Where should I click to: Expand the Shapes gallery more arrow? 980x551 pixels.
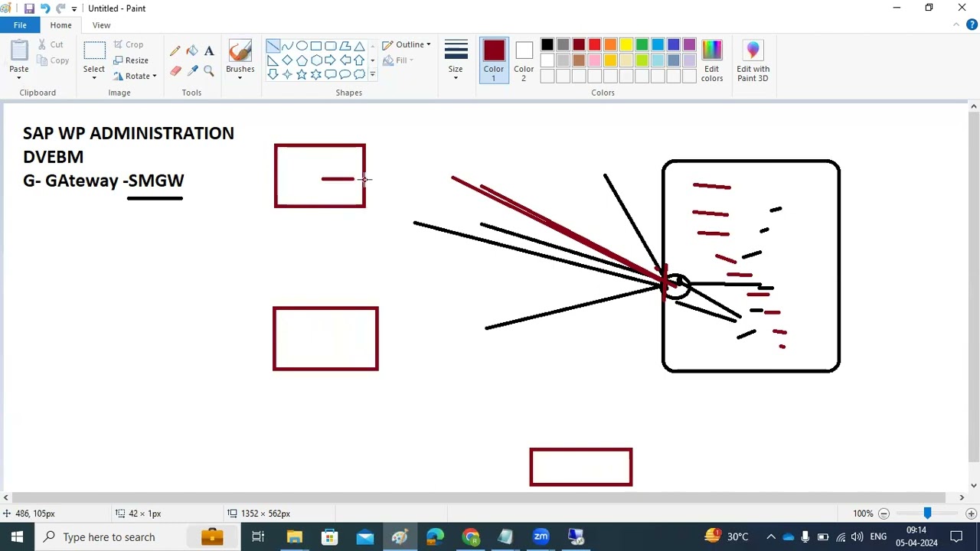click(x=373, y=75)
